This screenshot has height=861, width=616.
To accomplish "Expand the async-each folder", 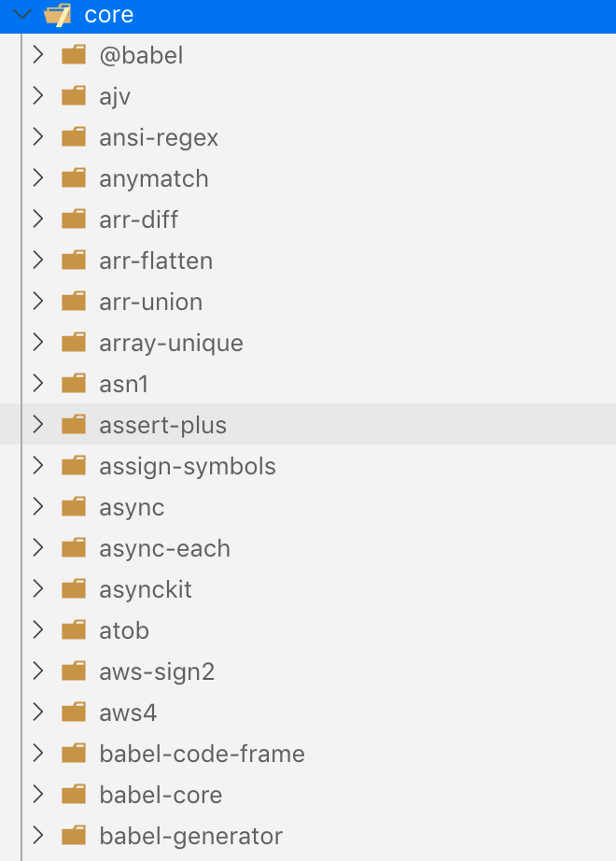I will 37,547.
